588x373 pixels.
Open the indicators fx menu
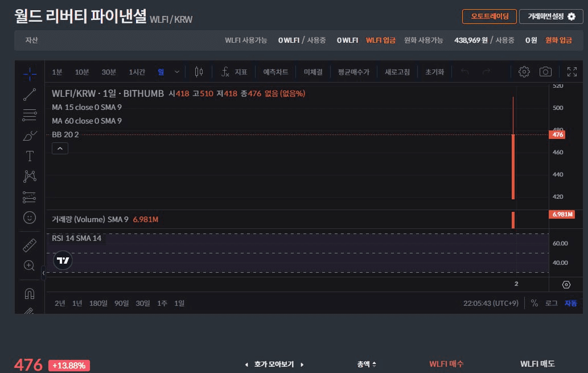pyautogui.click(x=234, y=72)
